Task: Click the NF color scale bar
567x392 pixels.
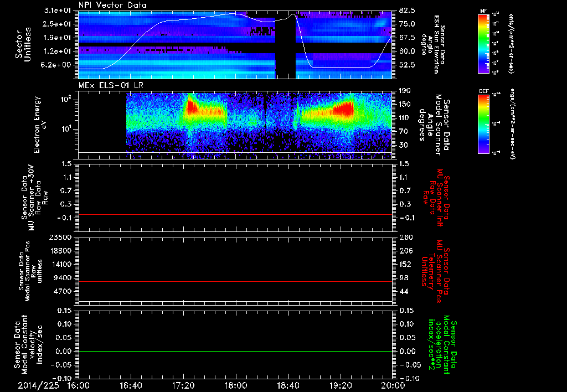Action: [x=484, y=44]
